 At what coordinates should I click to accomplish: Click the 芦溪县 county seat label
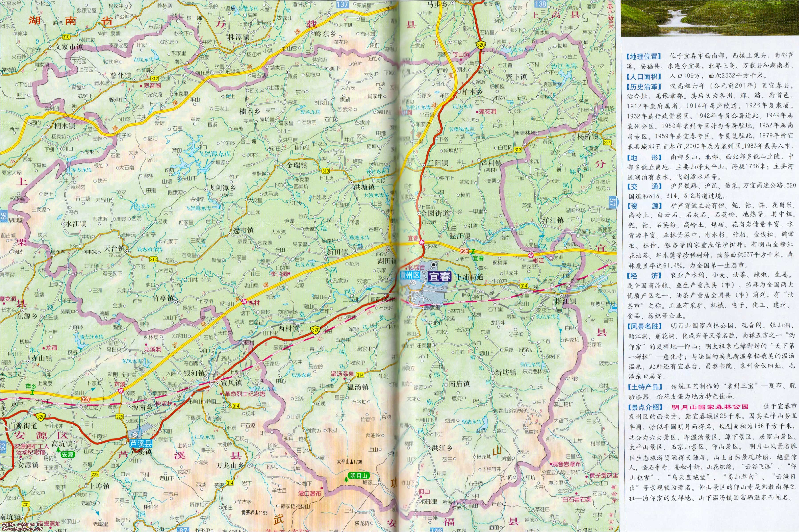point(141,443)
